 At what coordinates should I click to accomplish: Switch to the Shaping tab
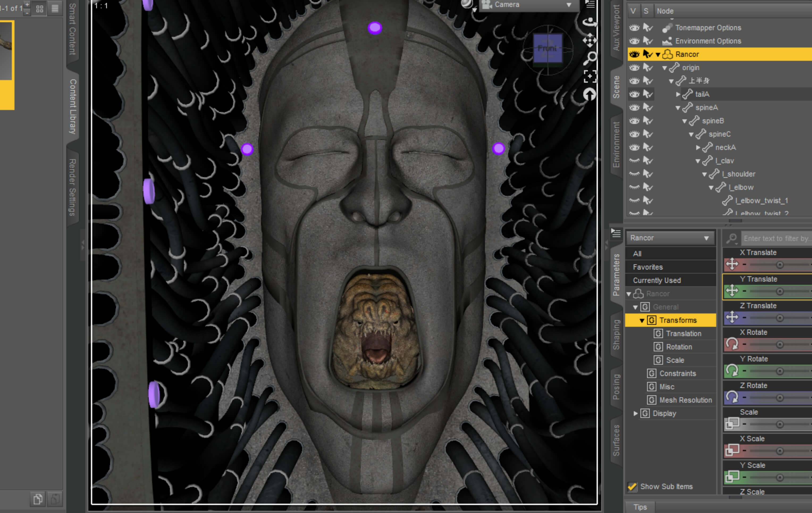click(616, 334)
